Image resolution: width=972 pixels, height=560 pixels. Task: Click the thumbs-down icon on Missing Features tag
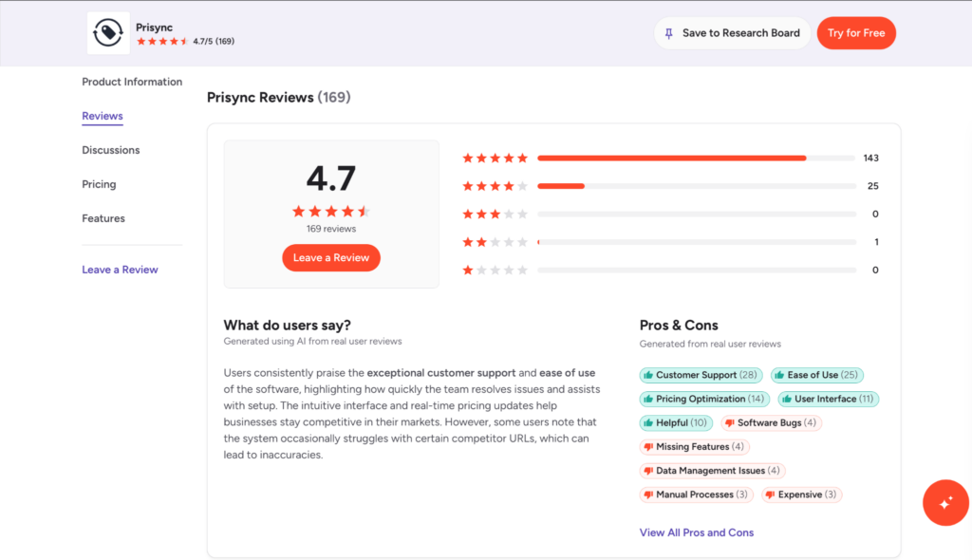(648, 447)
